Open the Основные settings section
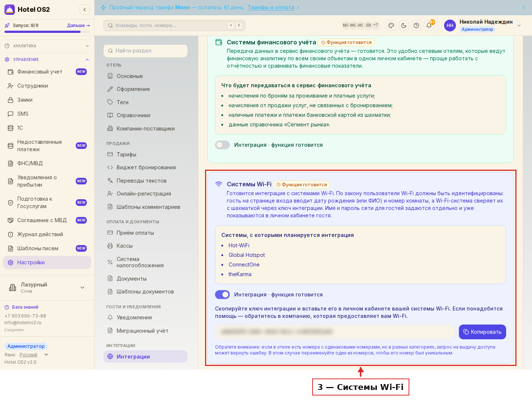Viewport: 532px width, 404px height. (146, 76)
